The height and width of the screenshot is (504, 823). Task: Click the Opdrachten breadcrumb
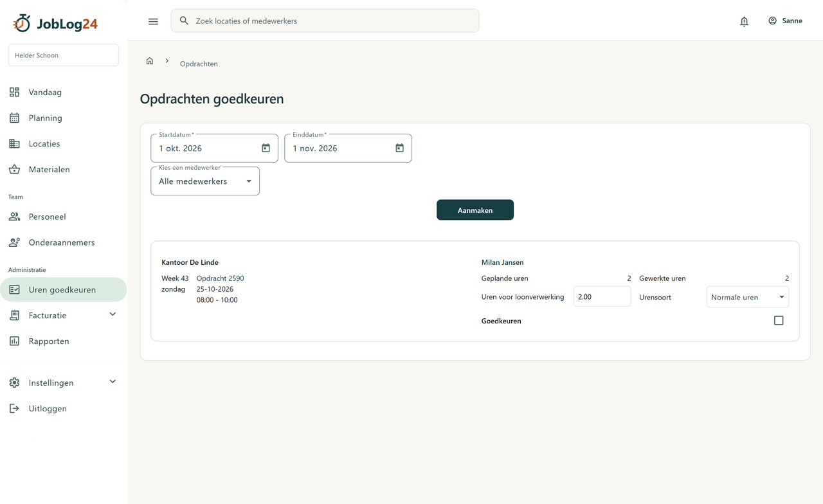click(x=199, y=64)
